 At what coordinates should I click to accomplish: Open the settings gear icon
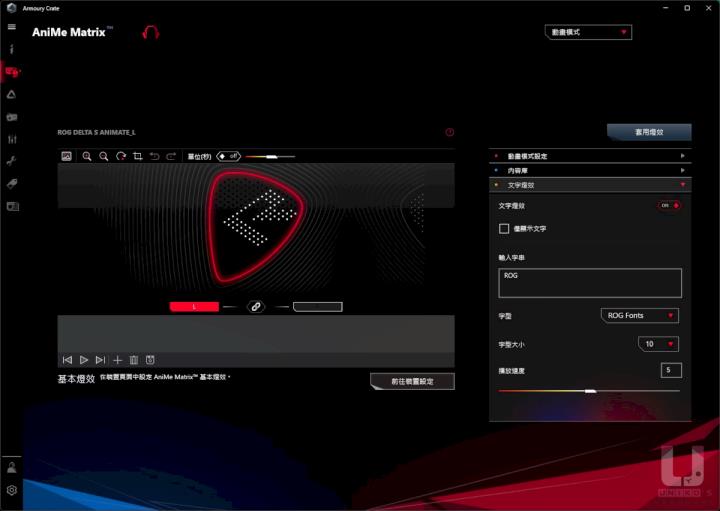click(11, 490)
